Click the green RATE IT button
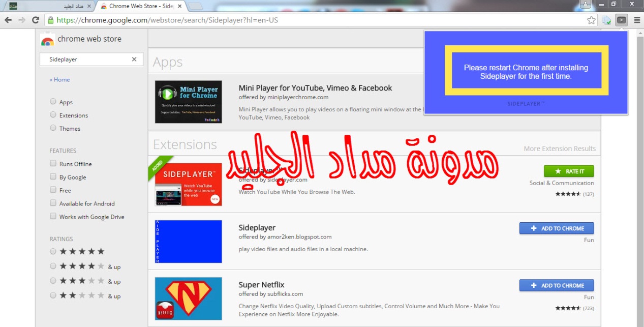This screenshot has width=644, height=327. pyautogui.click(x=569, y=171)
